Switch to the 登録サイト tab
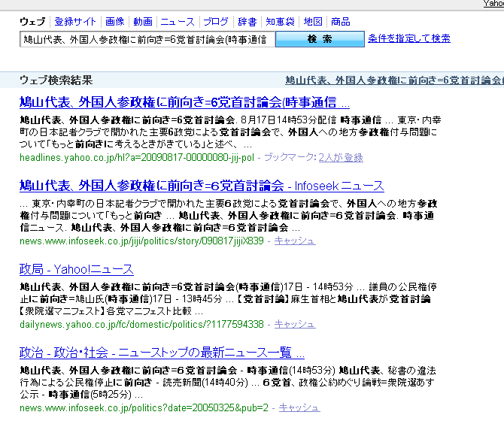This screenshot has width=504, height=427. (x=75, y=22)
